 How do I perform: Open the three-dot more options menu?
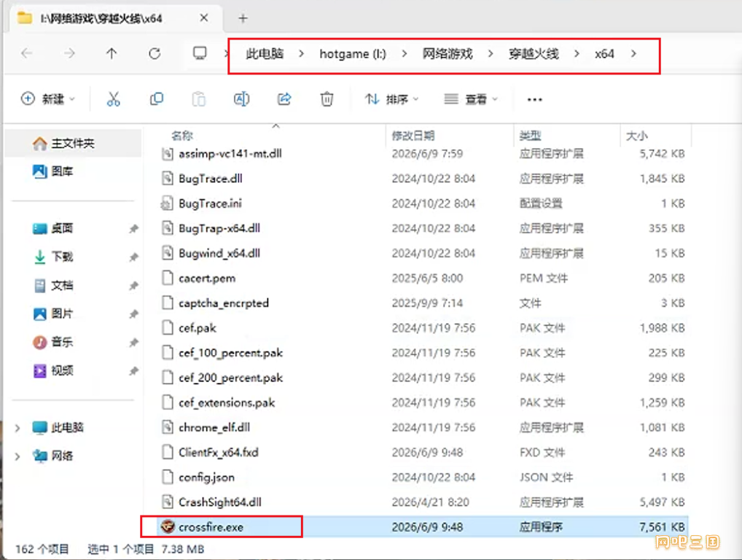(x=534, y=99)
